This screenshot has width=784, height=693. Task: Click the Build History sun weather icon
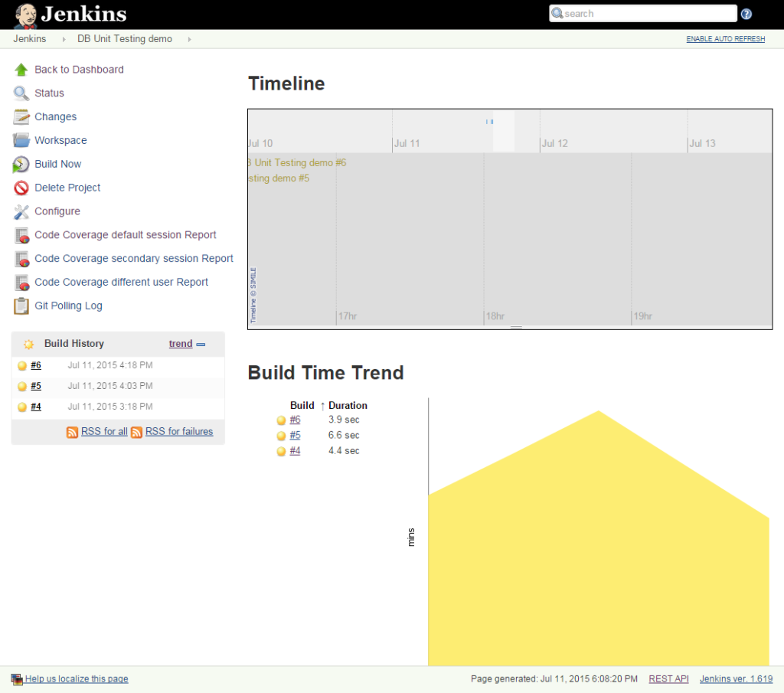point(28,344)
